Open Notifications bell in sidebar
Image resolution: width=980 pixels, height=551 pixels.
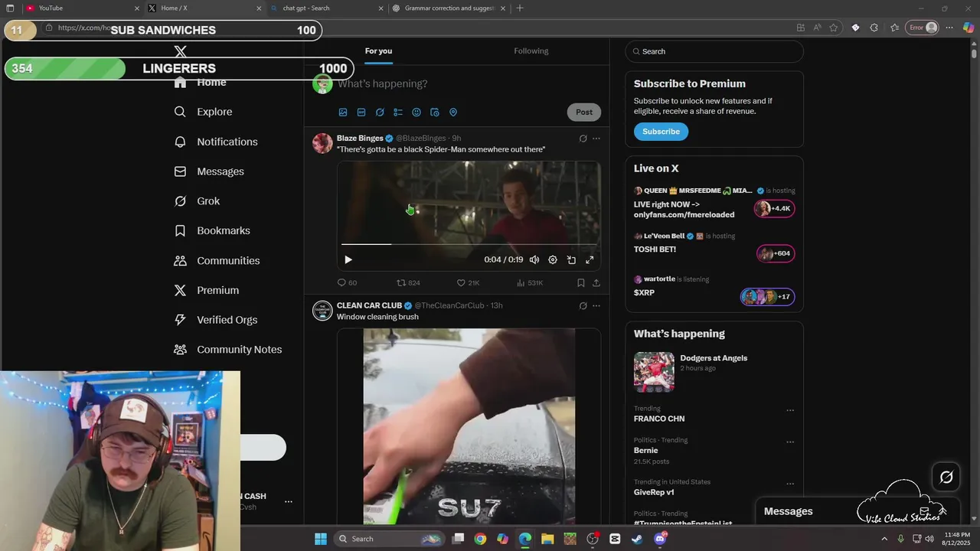pos(180,142)
